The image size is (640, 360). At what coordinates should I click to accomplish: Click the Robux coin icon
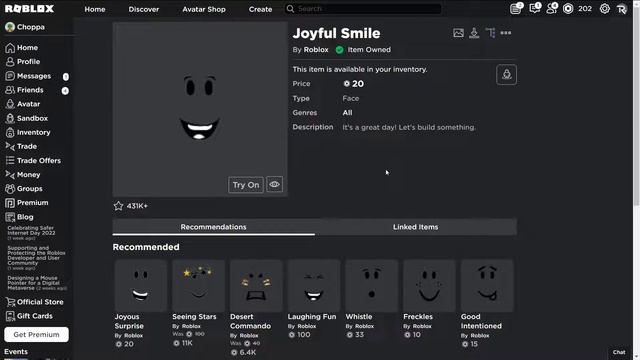(568, 9)
